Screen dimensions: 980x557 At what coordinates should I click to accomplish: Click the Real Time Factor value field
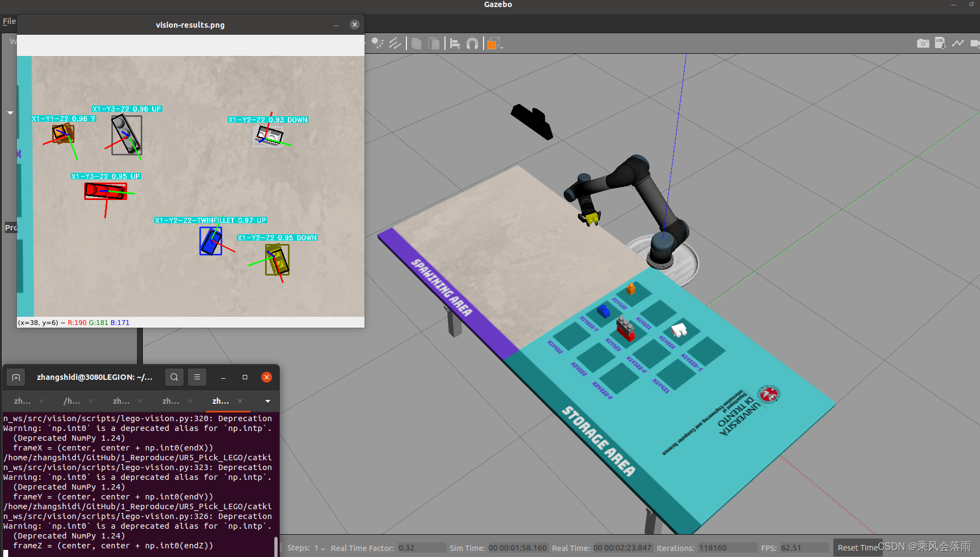coord(422,548)
